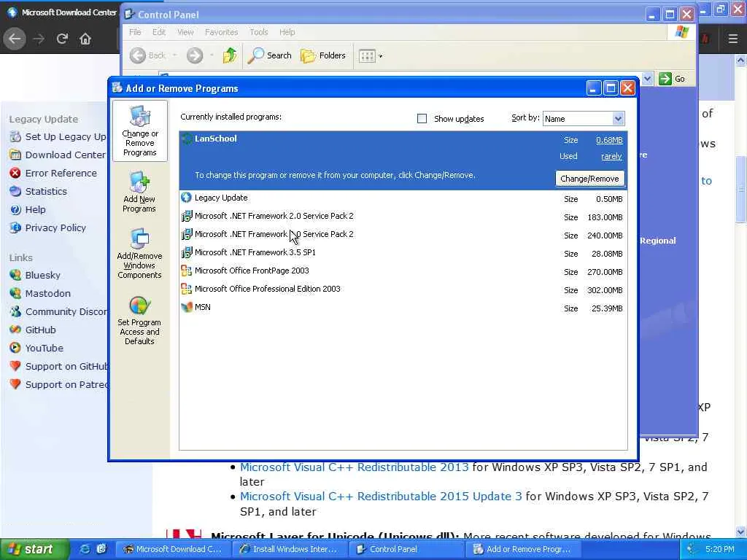Open Mastodon link in sidebar

(47, 293)
